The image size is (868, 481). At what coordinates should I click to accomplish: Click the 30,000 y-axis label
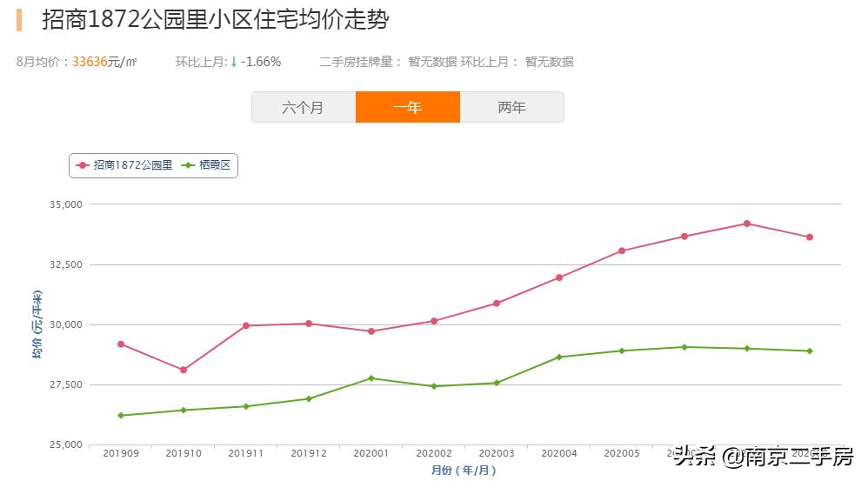click(66, 324)
